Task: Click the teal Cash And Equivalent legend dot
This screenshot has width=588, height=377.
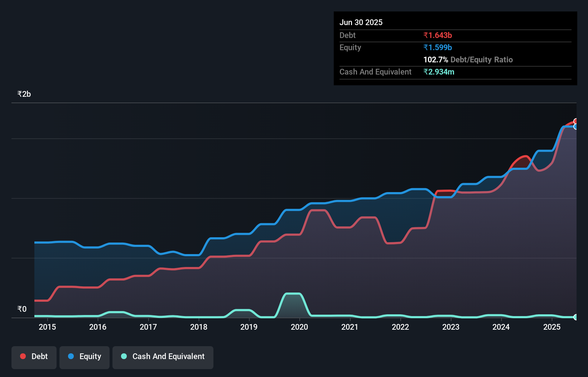Action: [x=124, y=356]
